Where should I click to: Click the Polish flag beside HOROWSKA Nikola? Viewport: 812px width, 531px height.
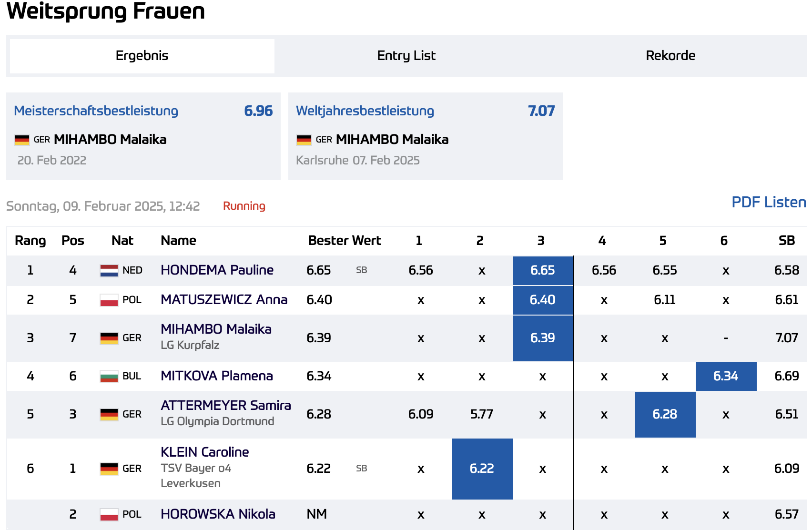pos(109,514)
